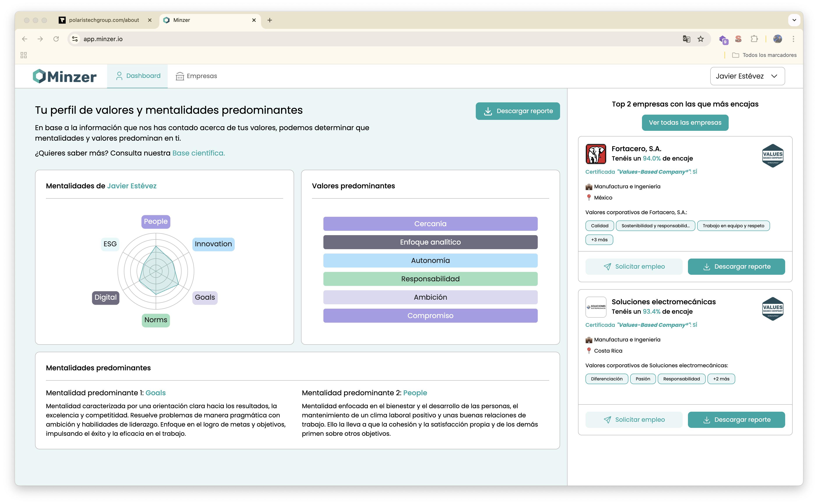
Task: Open the extensions puzzle icon
Action: [754, 39]
